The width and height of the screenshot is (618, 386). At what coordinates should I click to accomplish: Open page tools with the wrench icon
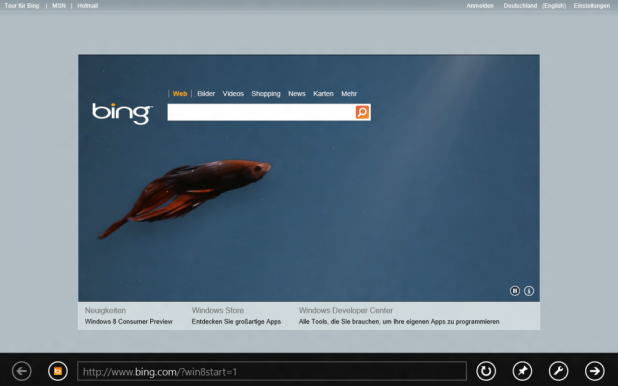point(558,371)
